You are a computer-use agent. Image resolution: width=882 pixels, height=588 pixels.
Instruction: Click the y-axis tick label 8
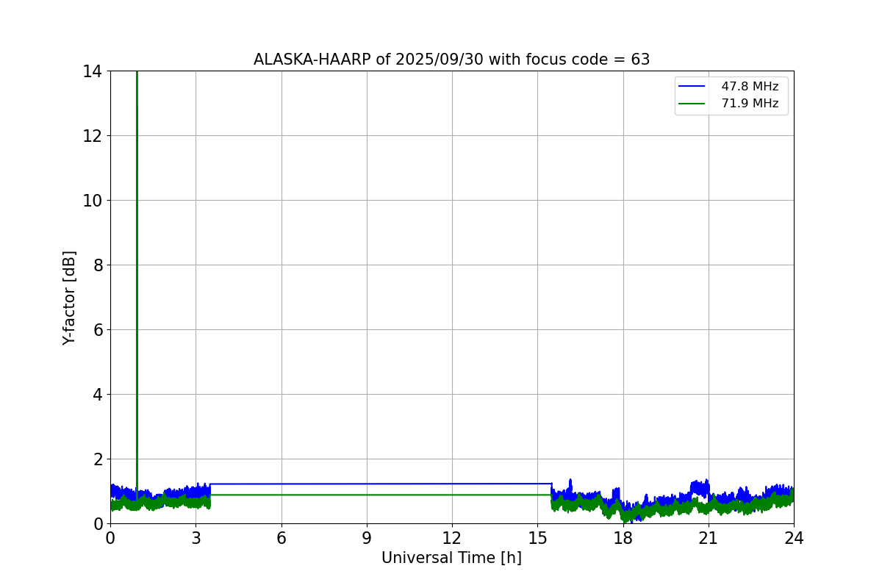tap(98, 265)
